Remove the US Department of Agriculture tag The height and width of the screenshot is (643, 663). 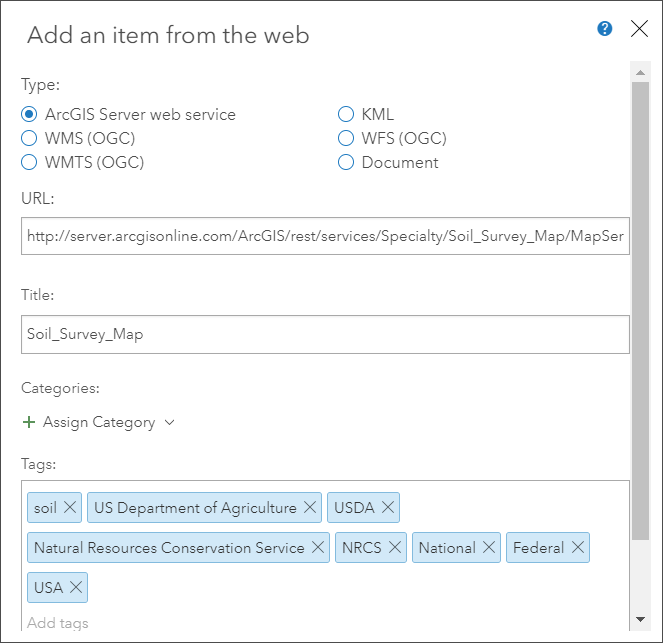[x=310, y=508]
